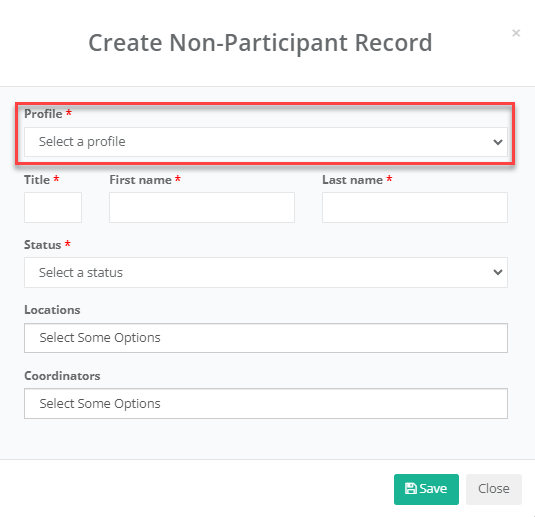Click the Last name label text
This screenshot has height=517, width=535.
[352, 180]
